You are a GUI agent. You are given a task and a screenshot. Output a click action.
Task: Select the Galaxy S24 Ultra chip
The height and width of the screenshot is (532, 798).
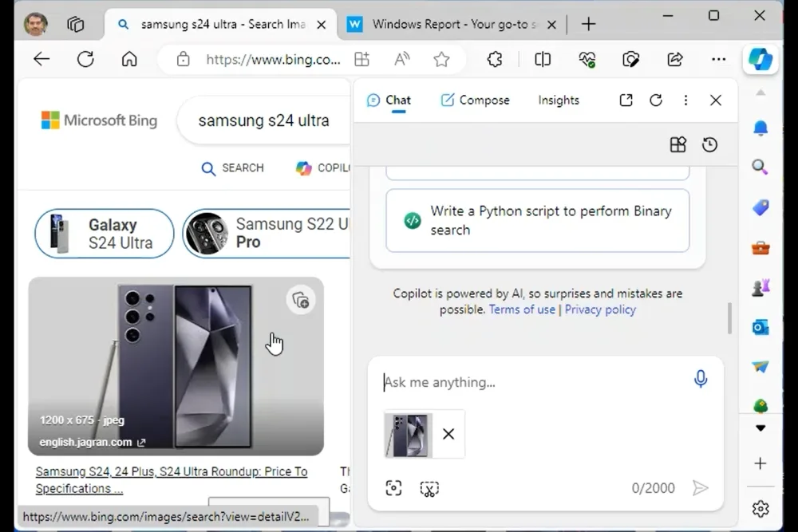105,234
